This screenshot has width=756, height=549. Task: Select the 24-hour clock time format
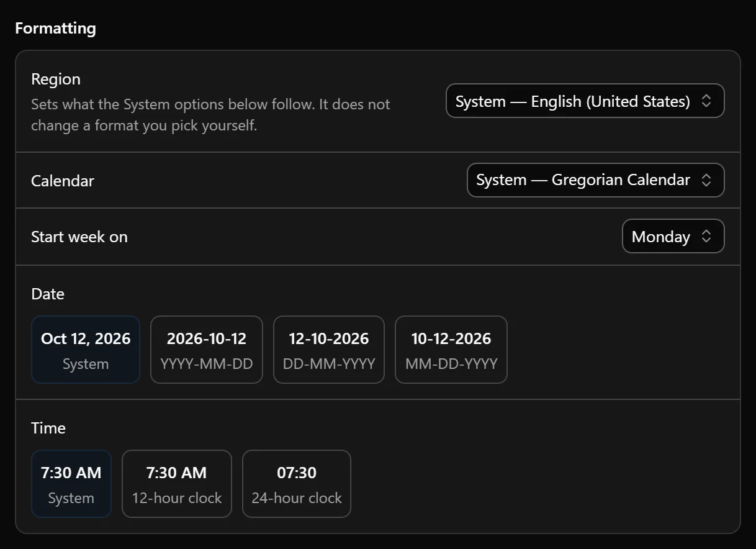pyautogui.click(x=297, y=484)
